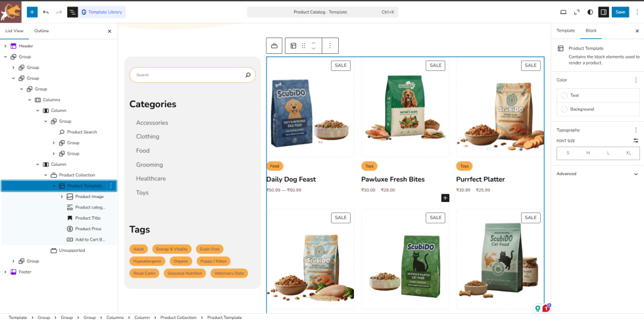This screenshot has height=321, width=644.
Task: Toggle the document overview list view icon
Action: [72, 12]
